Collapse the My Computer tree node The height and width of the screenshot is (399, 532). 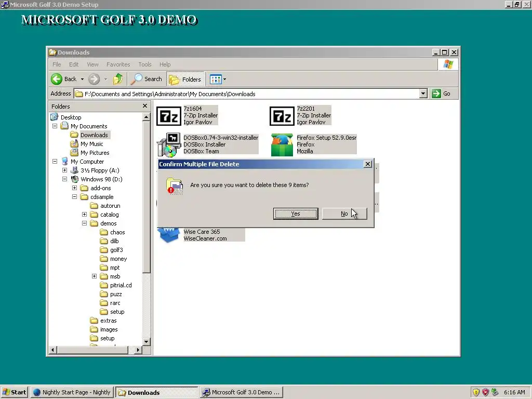[x=55, y=162]
